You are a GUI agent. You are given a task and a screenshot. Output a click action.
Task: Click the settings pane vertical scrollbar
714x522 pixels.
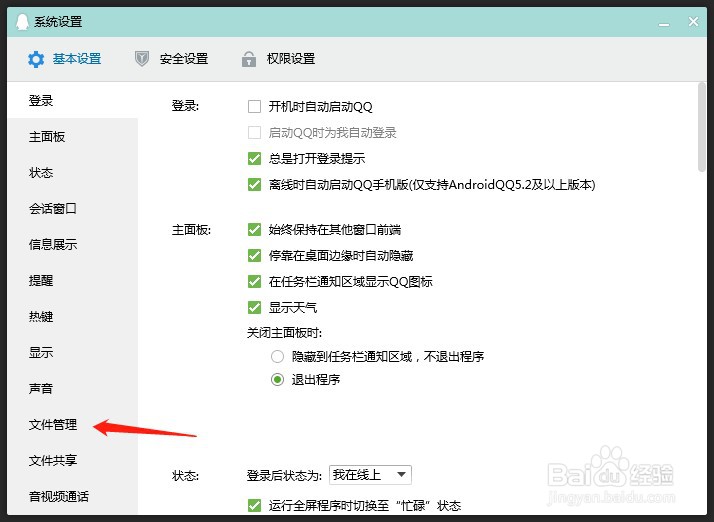pyautogui.click(x=702, y=127)
